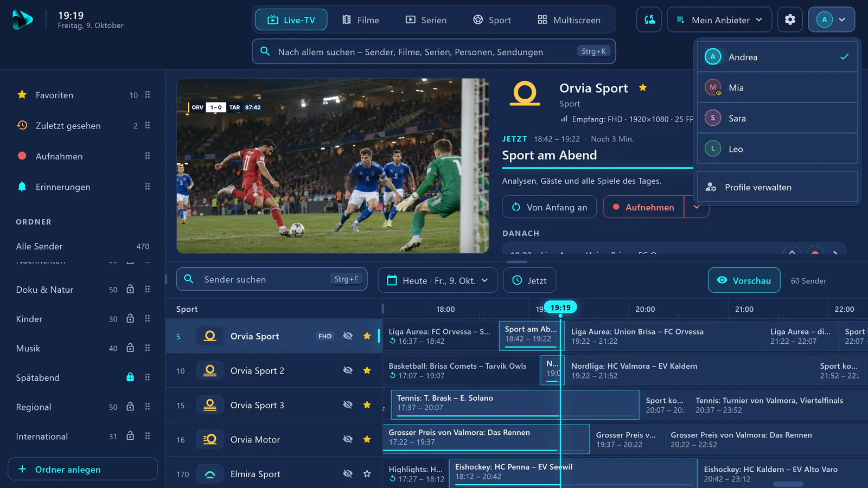Jump to the current time with Jetzt
This screenshot has width=868, height=488.
tap(529, 280)
